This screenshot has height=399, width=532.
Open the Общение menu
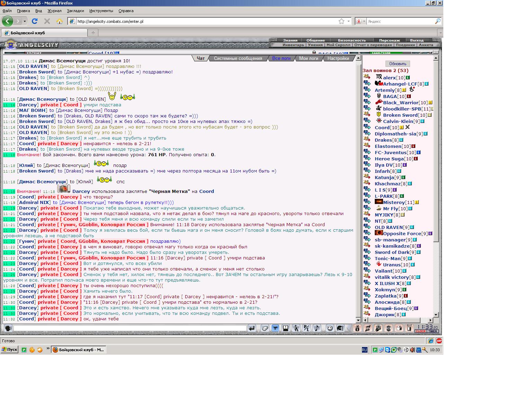click(316, 40)
